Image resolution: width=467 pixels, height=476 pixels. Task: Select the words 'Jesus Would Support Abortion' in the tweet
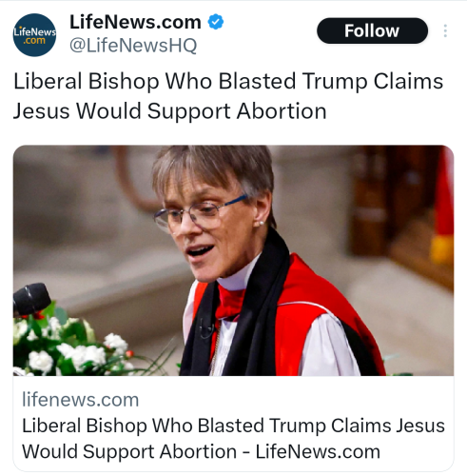pos(169,111)
